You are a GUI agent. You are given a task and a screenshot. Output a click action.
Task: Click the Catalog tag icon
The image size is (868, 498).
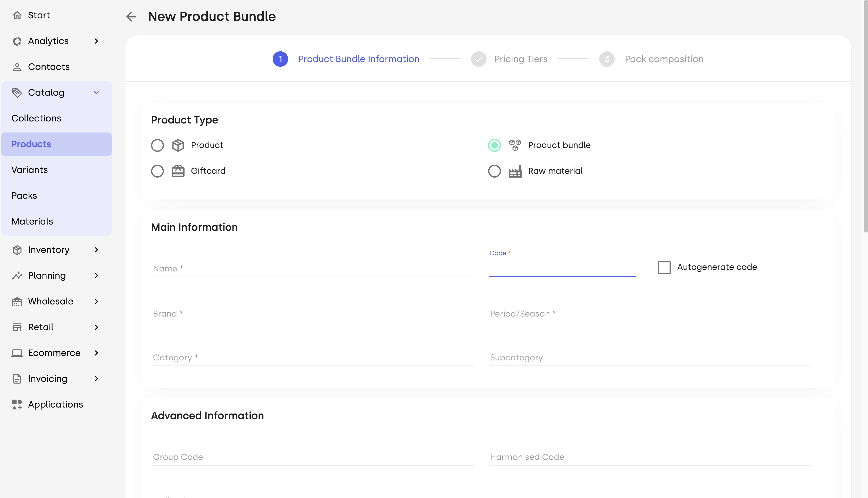pos(17,92)
